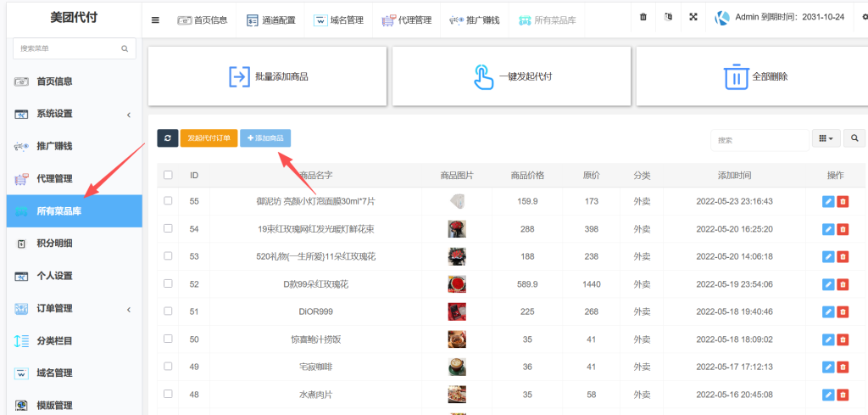Check the checkbox for product ID 53
The image size is (868, 415).
169,256
